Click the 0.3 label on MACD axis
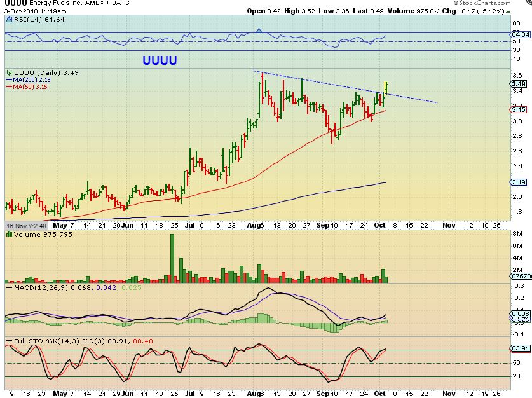The image size is (532, 398). tap(519, 286)
